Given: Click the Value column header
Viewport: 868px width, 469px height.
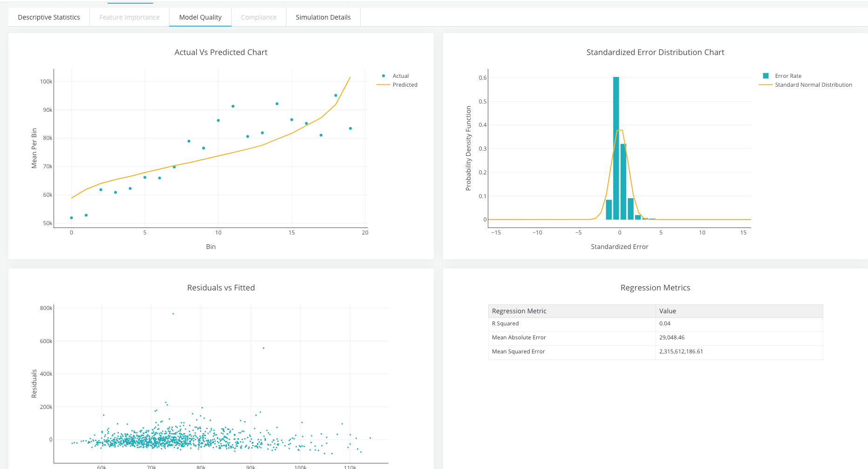Looking at the screenshot, I should (667, 311).
